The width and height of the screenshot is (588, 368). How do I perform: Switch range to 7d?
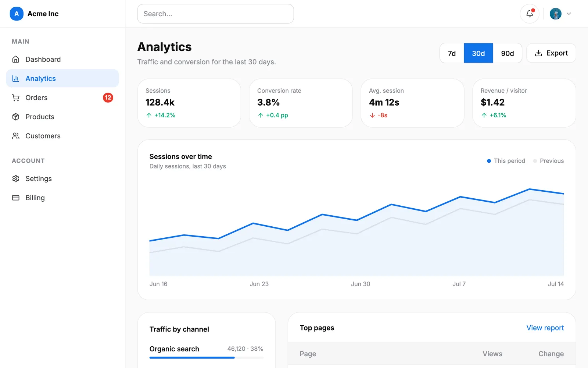click(452, 53)
